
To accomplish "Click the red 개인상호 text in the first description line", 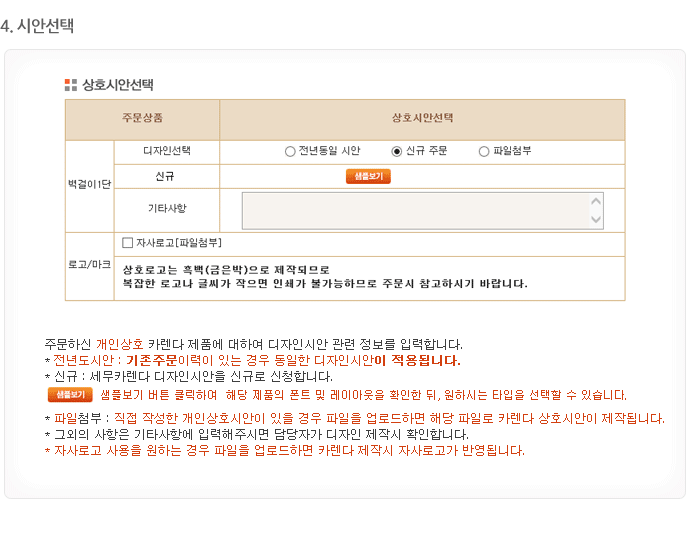I will pos(120,344).
